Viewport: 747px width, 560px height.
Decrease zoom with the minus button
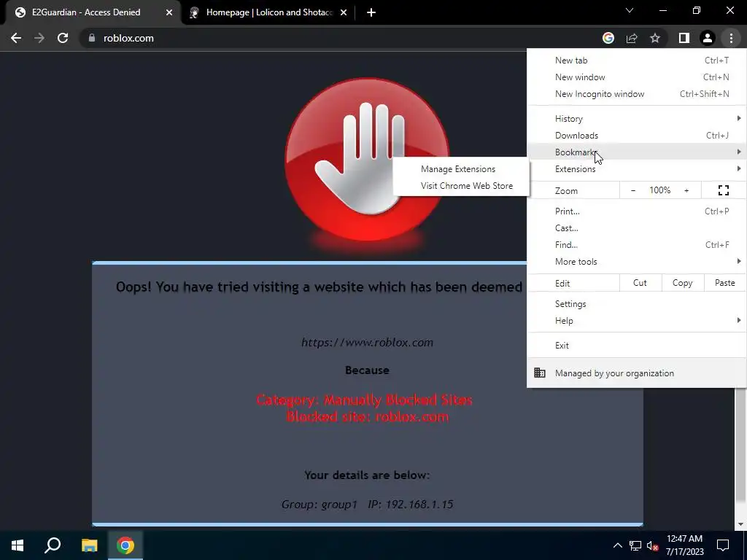click(x=633, y=190)
